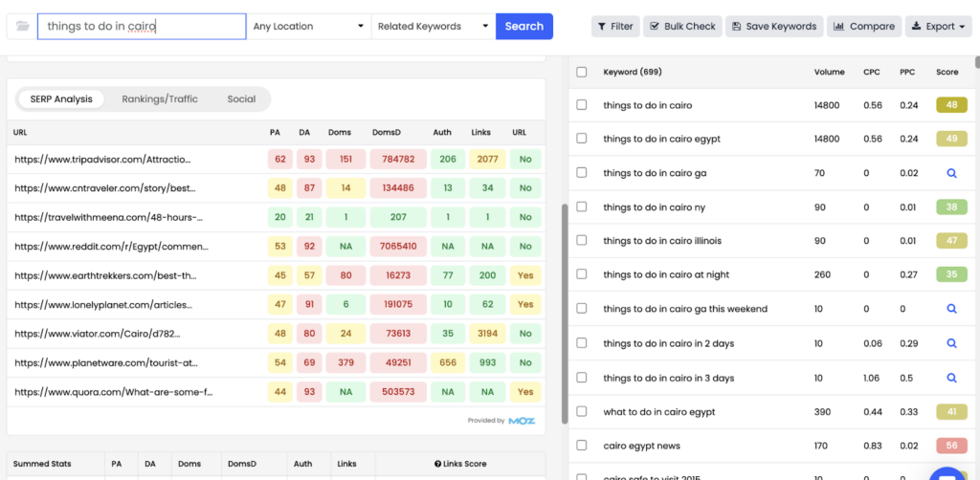Click magnifier score icon for things to do in cairo ga
Image resolution: width=980 pixels, height=480 pixels.
(x=952, y=173)
